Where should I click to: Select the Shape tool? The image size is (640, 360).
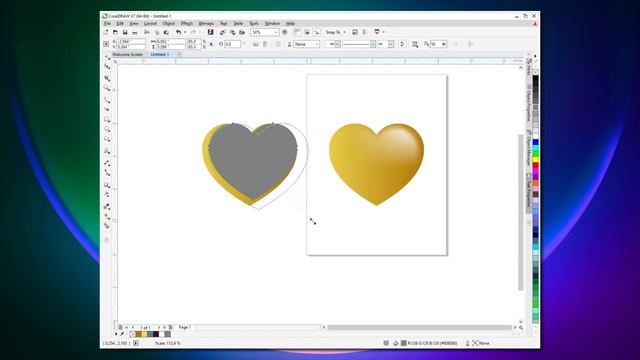pyautogui.click(x=107, y=66)
